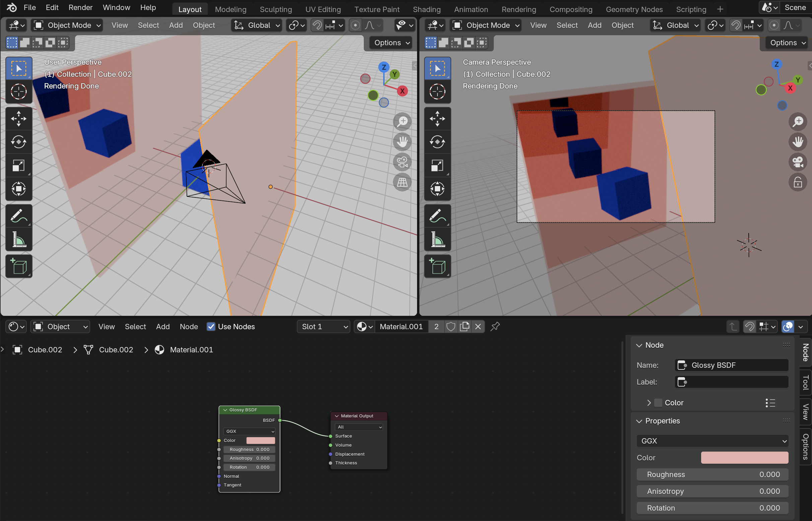This screenshot has width=812, height=521.
Task: Toggle camera view icon in left viewport
Action: (402, 162)
